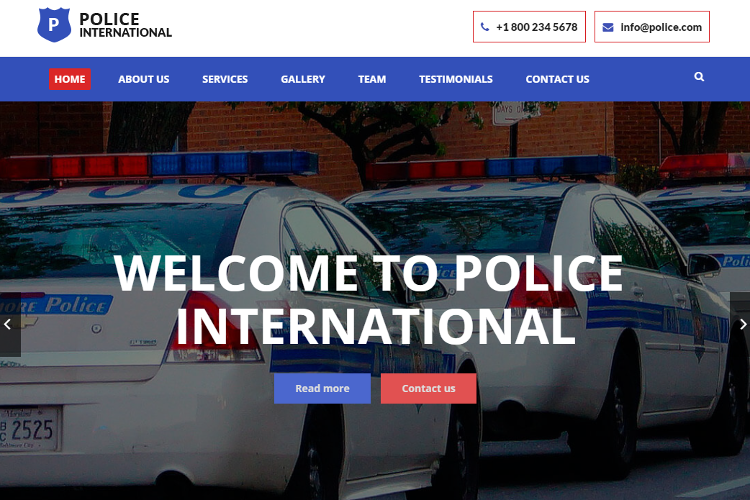Viewport: 750px width, 500px height.
Task: Open the ABOUT US page
Action: pyautogui.click(x=143, y=79)
